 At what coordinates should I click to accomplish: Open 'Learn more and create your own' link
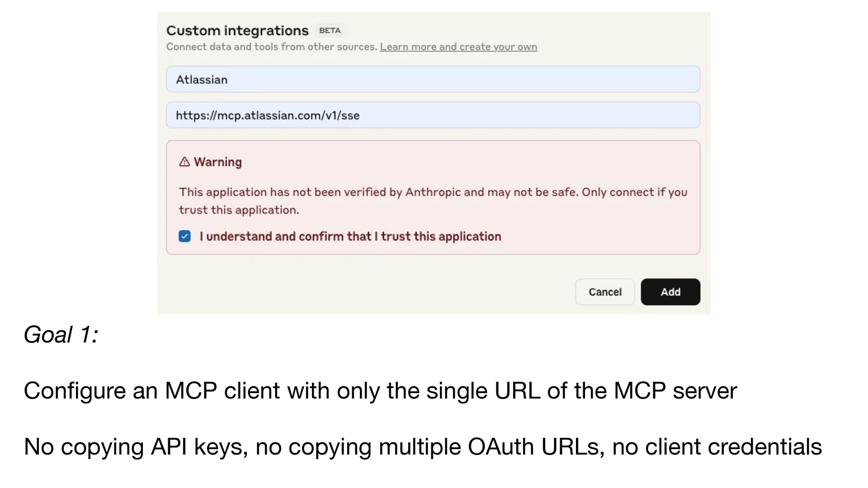coord(458,47)
